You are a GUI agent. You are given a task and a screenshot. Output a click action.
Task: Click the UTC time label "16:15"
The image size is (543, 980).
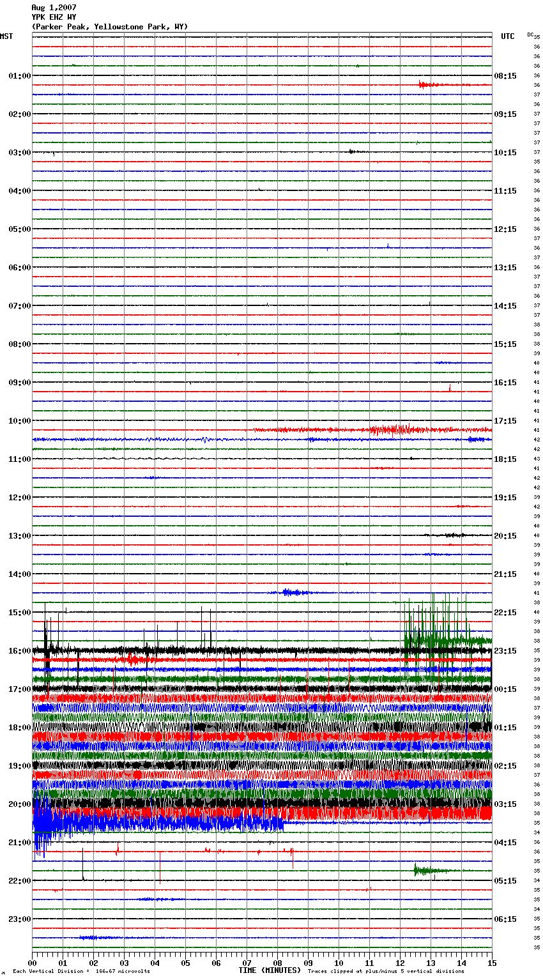(505, 383)
